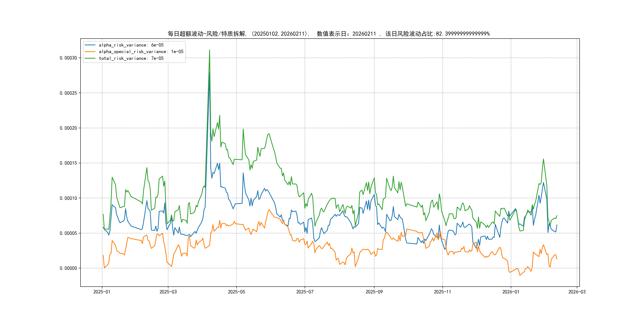The height and width of the screenshot is (322, 644).
Task: Select the total_risk_variance: 7e-05 legend label
Action: pos(131,58)
